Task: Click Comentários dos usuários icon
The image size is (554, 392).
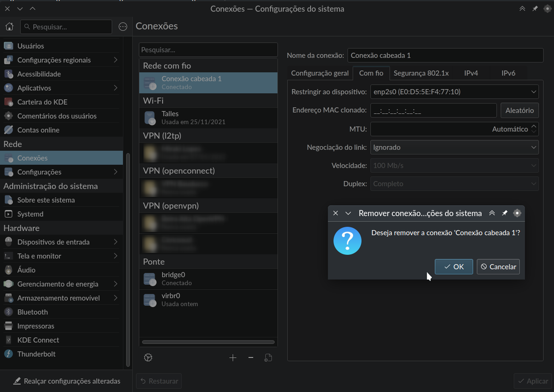Action: (x=8, y=116)
